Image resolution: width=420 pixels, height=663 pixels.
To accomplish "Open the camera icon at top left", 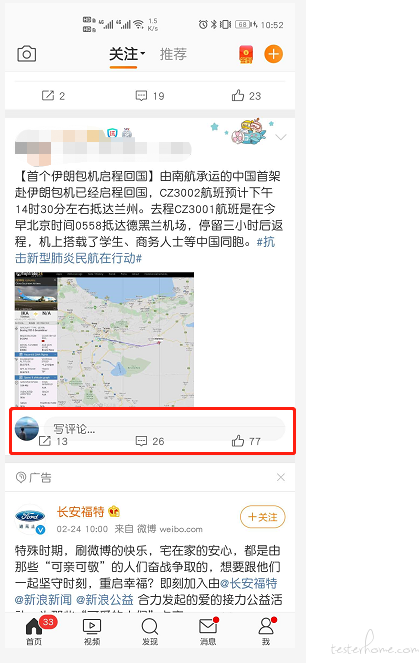I will pyautogui.click(x=27, y=54).
